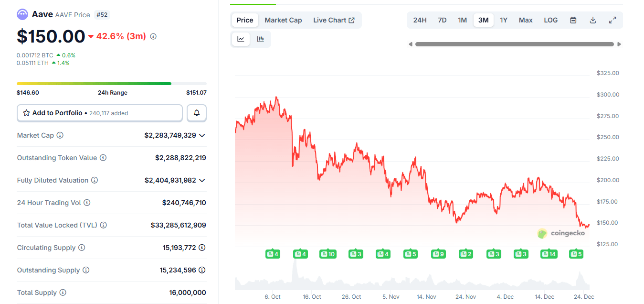Select the 1Y timeframe toggle
This screenshot has width=644, height=304.
(x=504, y=20)
